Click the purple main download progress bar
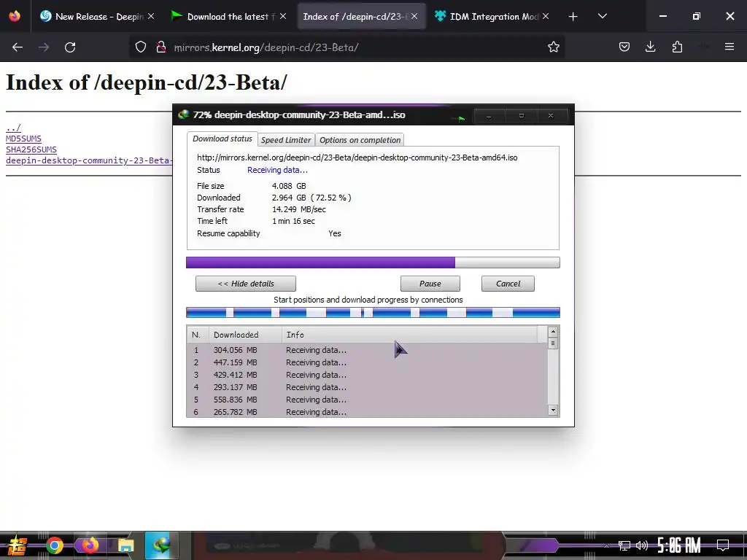747x560 pixels. coord(373,262)
